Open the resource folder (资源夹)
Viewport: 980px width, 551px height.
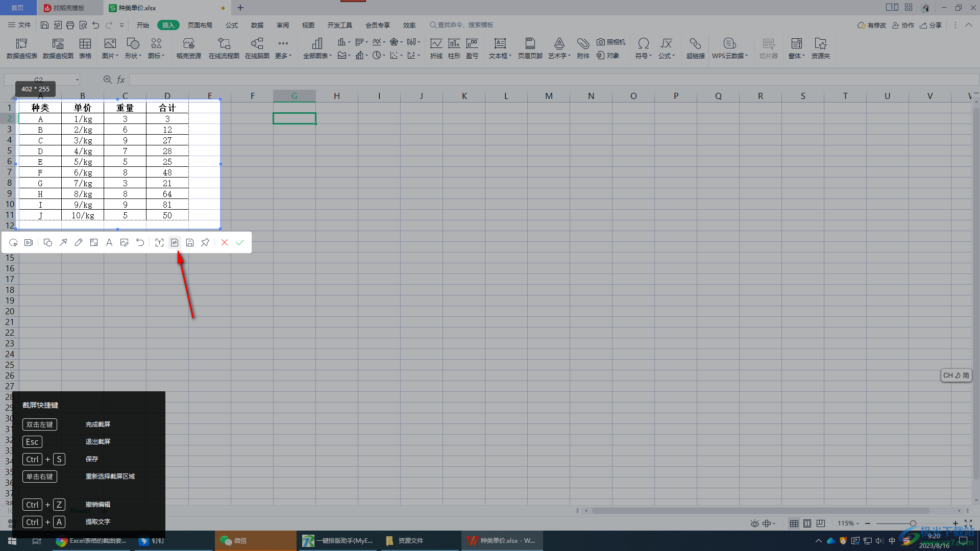821,48
